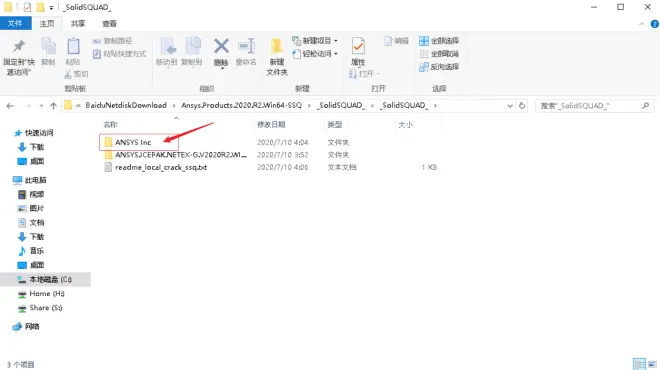Expand address bar history dropdown
Screen dimensions: 660x370
510,106
